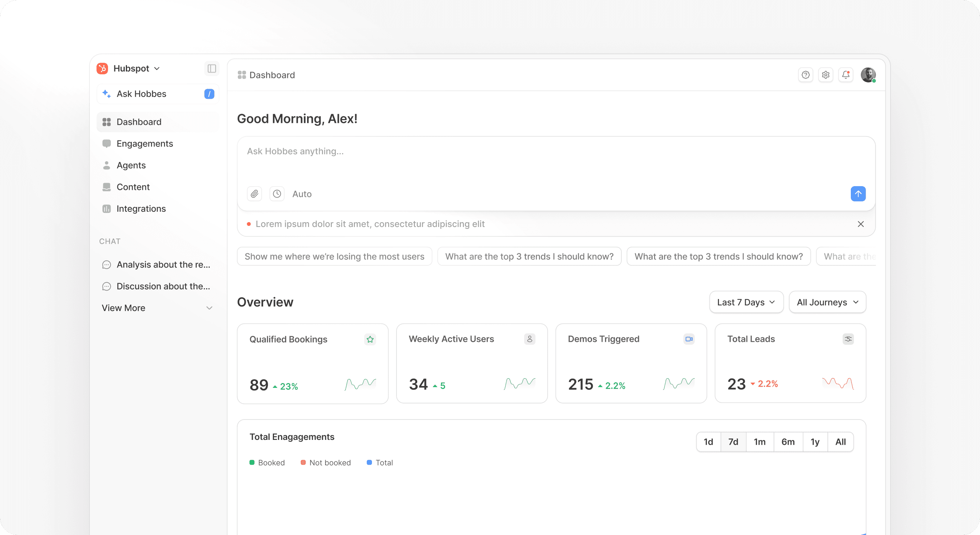Screen dimensions: 980x535
Task: Collapse the sidebar panel icon
Action: coord(212,68)
